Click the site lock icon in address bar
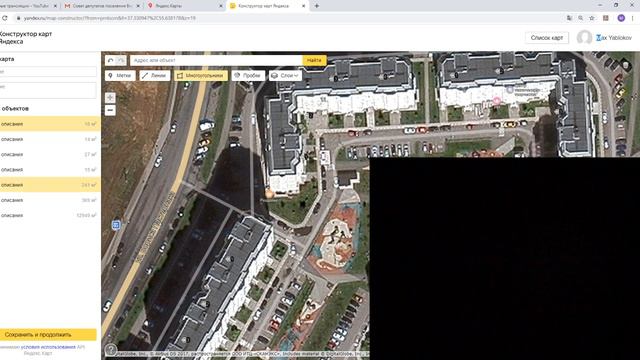This screenshot has height=360, width=640. pyautogui.click(x=18, y=18)
